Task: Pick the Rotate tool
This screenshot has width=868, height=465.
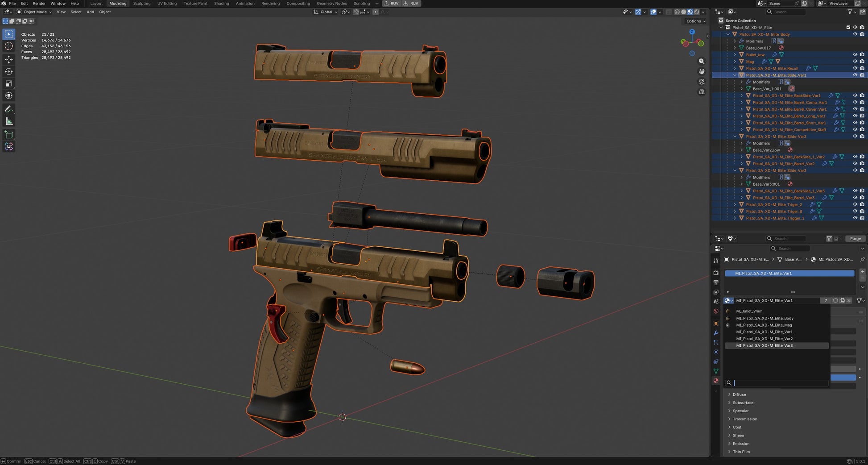Action: pos(9,71)
